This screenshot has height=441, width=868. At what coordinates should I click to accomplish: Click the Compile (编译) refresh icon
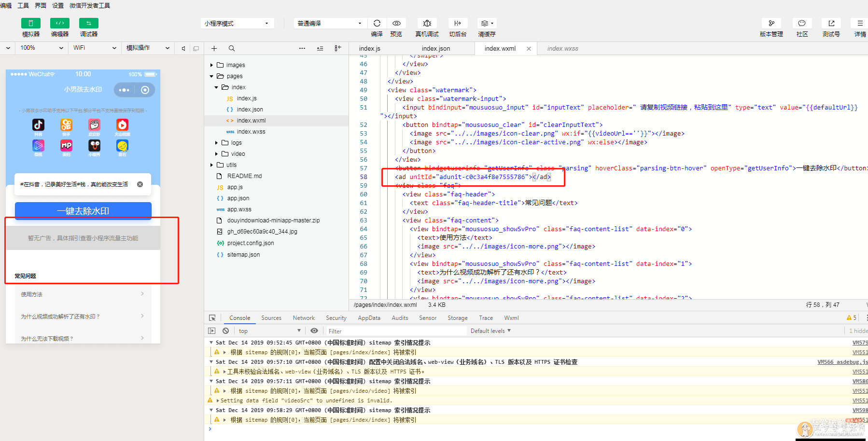pyautogui.click(x=377, y=23)
